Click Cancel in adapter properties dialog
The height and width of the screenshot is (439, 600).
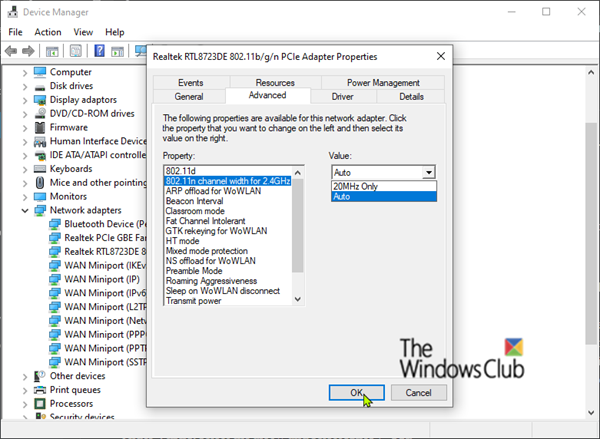click(419, 393)
